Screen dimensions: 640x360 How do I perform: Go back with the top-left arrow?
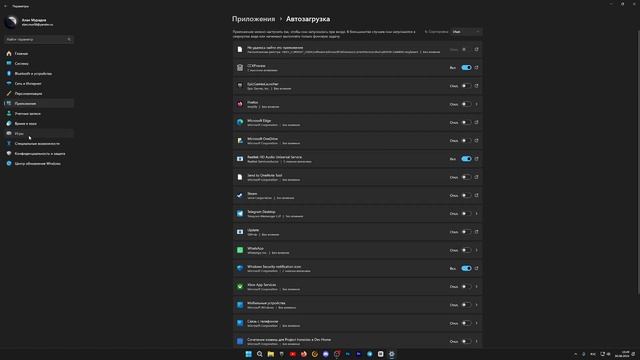(5, 6)
